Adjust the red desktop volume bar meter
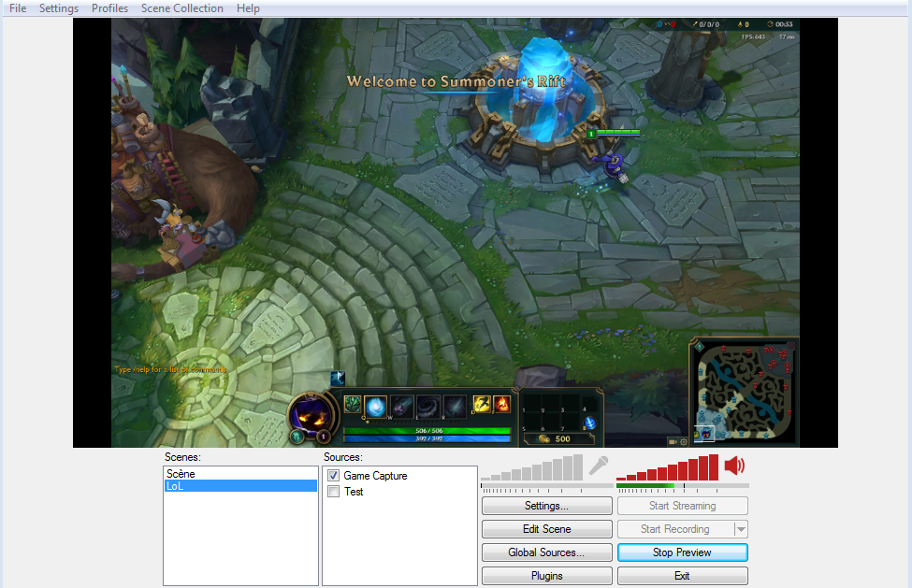Screen dimensions: 912x588 [668, 467]
